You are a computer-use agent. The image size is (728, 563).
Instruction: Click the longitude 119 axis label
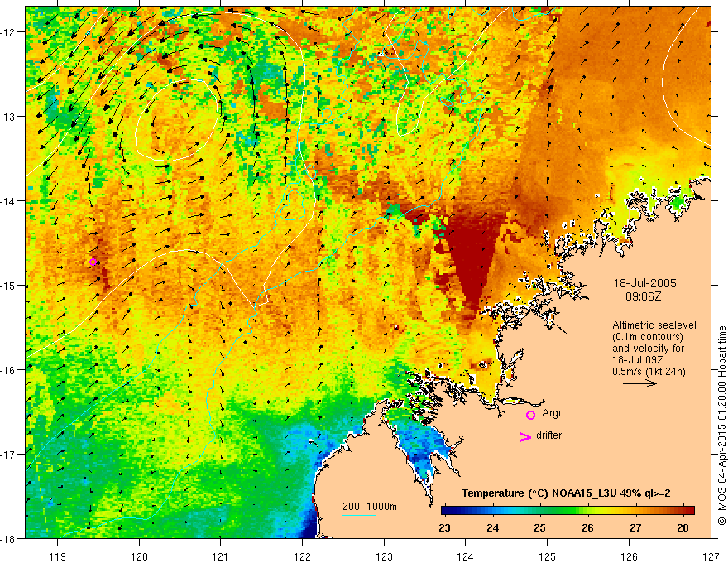pos(58,556)
